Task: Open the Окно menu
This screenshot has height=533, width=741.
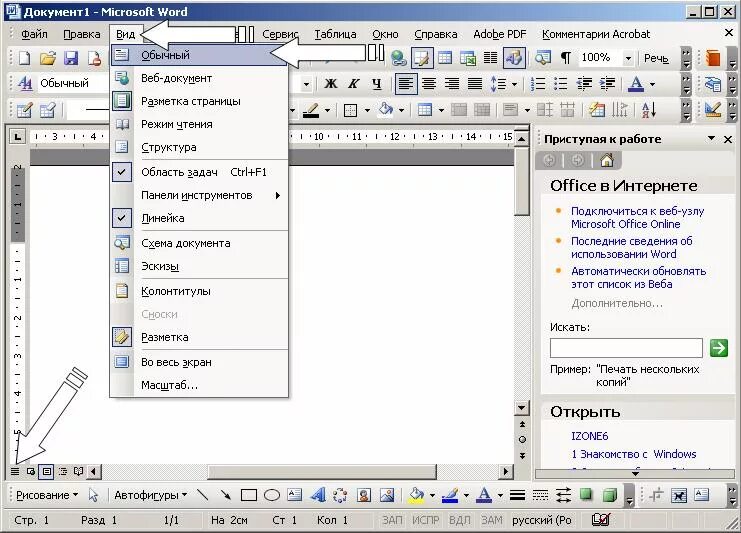Action: tap(385, 34)
